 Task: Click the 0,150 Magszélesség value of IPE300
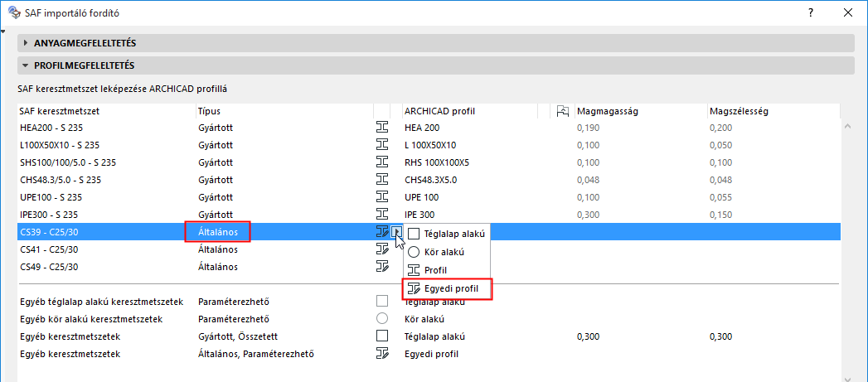pyautogui.click(x=720, y=215)
